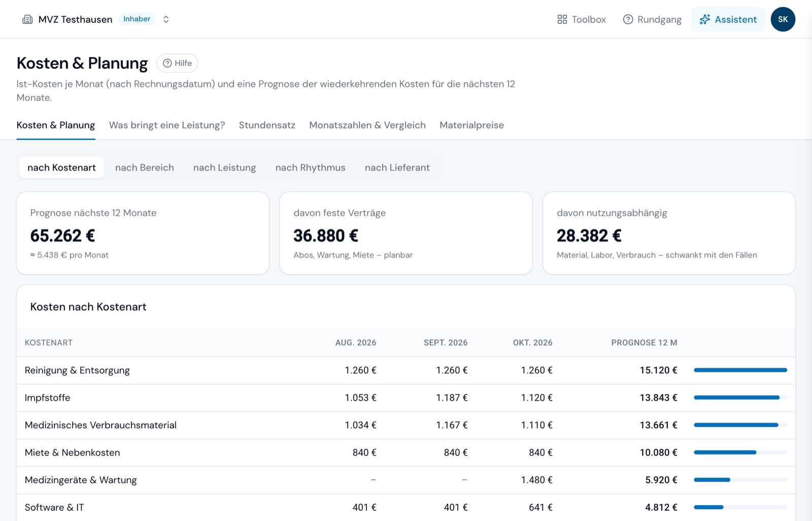Click the PROGNOSE 12 M column header
The image size is (812, 521).
(x=644, y=343)
